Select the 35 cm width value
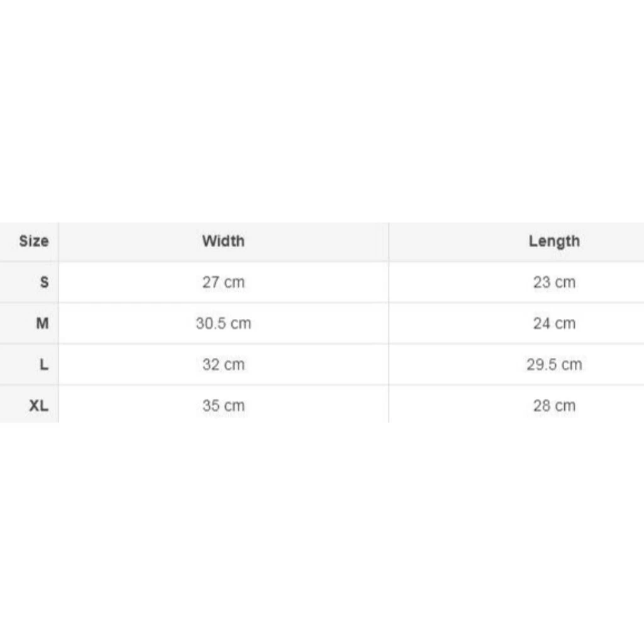 (x=223, y=406)
